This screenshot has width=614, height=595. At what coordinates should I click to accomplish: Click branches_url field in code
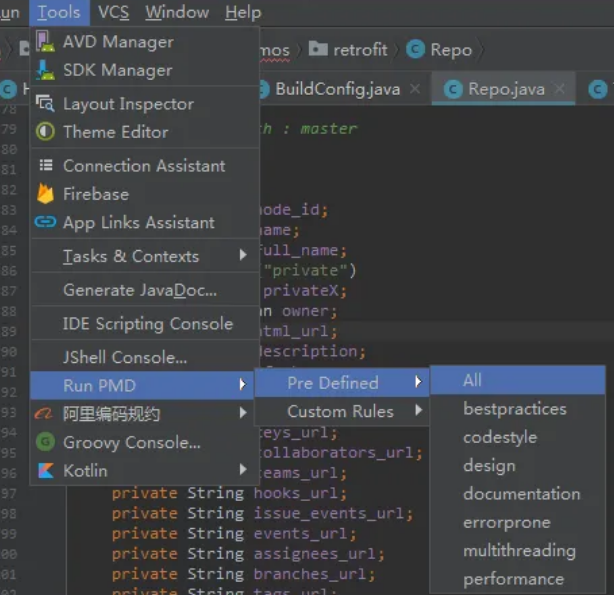pos(310,574)
